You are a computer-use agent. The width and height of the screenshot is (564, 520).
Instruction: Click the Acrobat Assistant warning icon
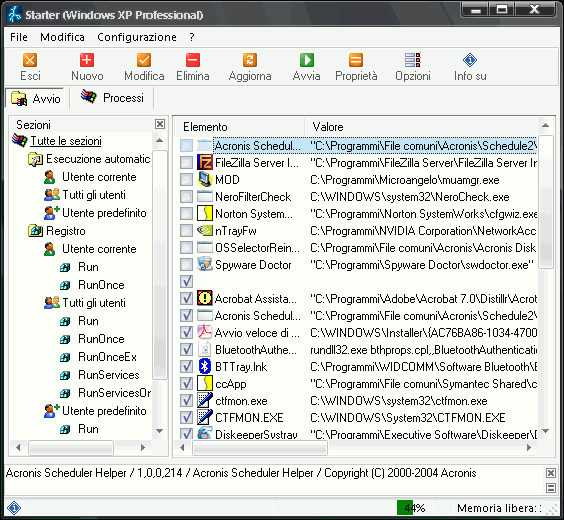tap(205, 298)
